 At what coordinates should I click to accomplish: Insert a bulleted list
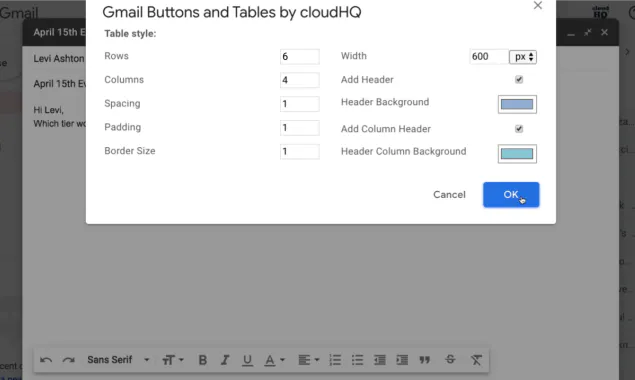pos(357,360)
